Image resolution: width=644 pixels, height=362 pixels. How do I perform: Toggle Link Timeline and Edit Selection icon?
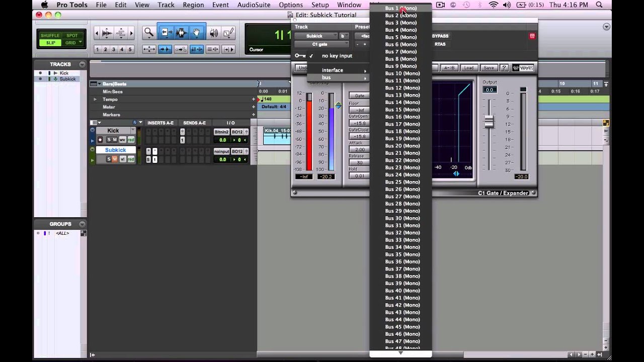click(197, 49)
